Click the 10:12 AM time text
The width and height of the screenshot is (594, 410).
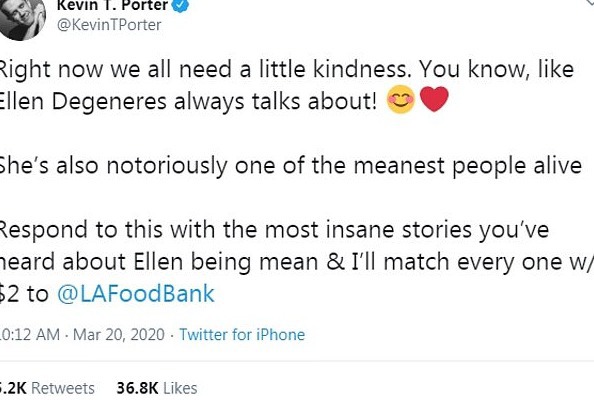(x=30, y=335)
